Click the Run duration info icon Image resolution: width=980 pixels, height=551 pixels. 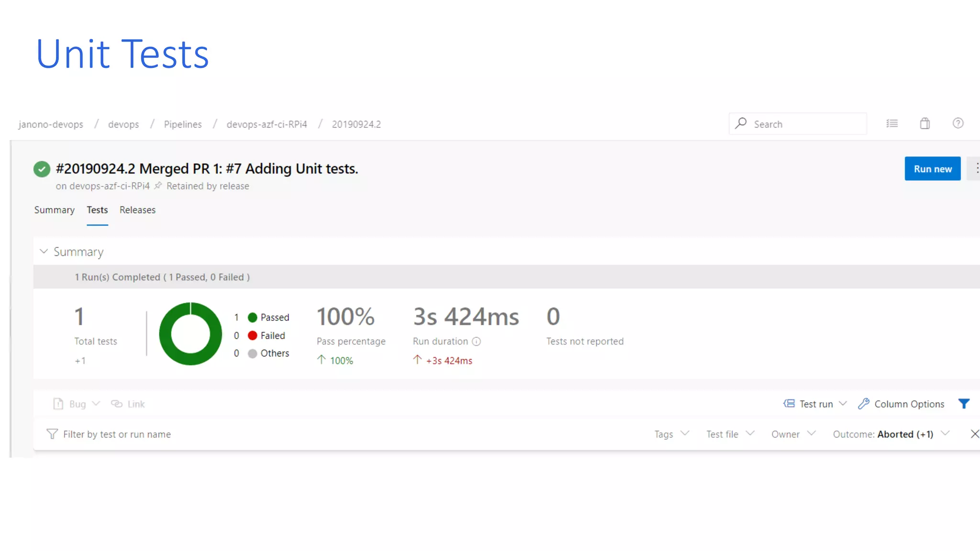coord(476,342)
